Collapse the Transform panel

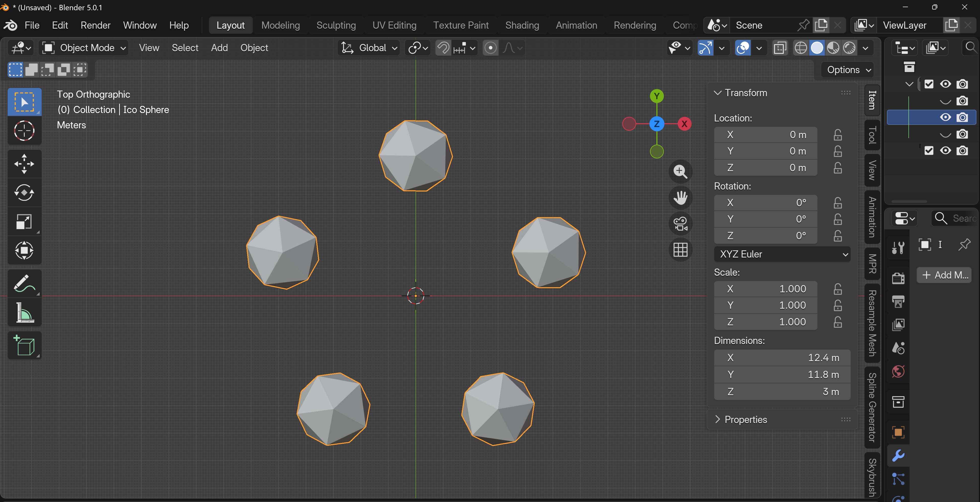[718, 93]
